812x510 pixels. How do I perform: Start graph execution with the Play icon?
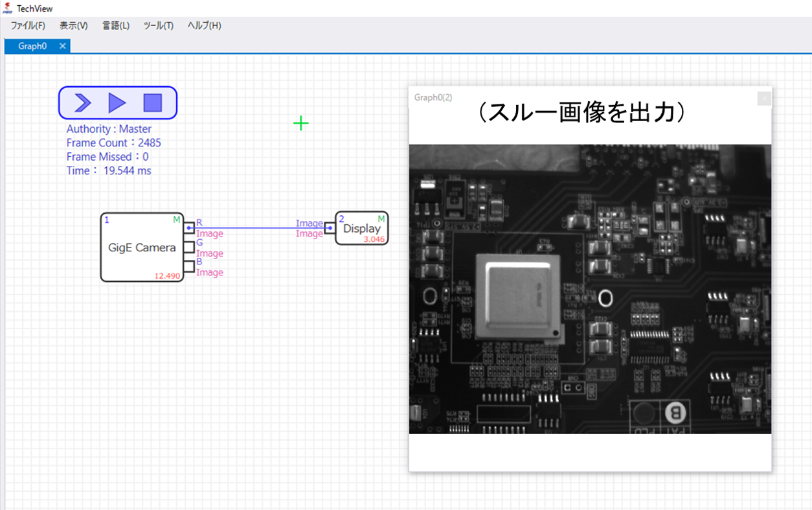point(117,102)
